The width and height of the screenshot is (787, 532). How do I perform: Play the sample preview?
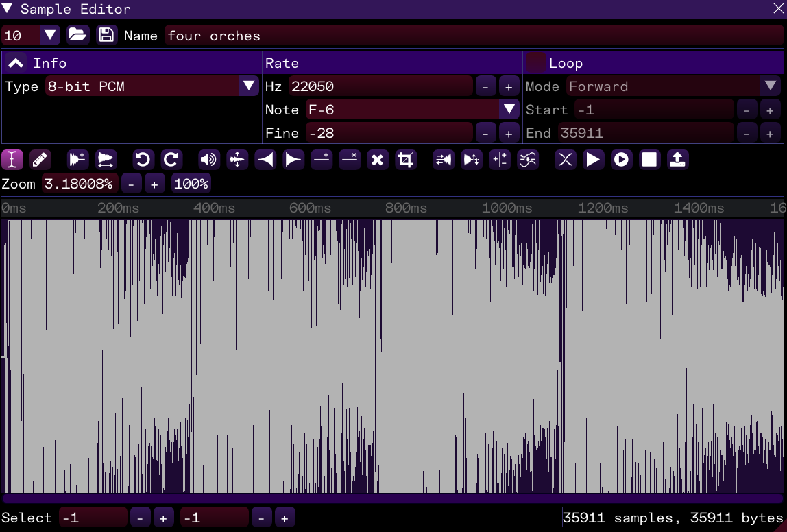click(x=593, y=160)
